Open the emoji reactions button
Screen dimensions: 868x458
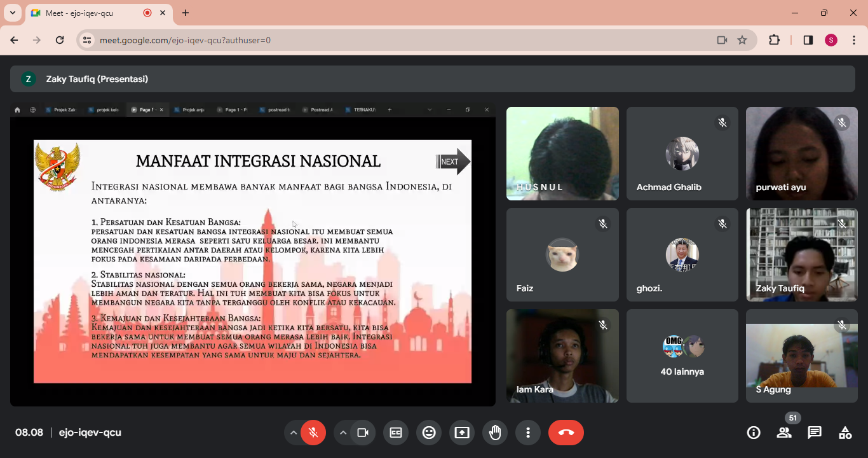429,433
